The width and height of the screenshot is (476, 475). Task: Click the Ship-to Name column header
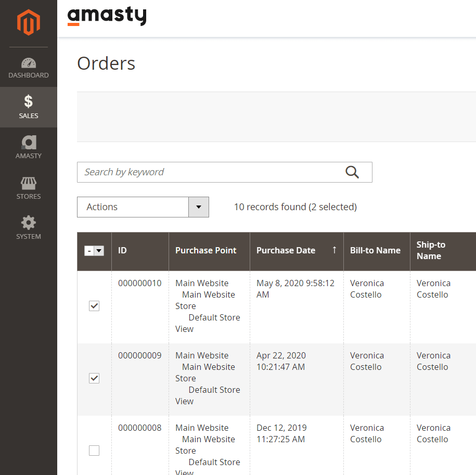pyautogui.click(x=431, y=251)
